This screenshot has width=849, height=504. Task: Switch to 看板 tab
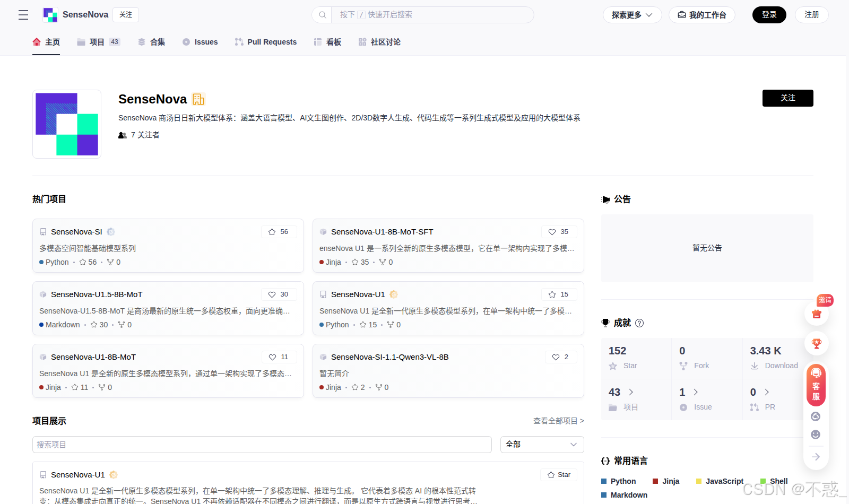(327, 42)
